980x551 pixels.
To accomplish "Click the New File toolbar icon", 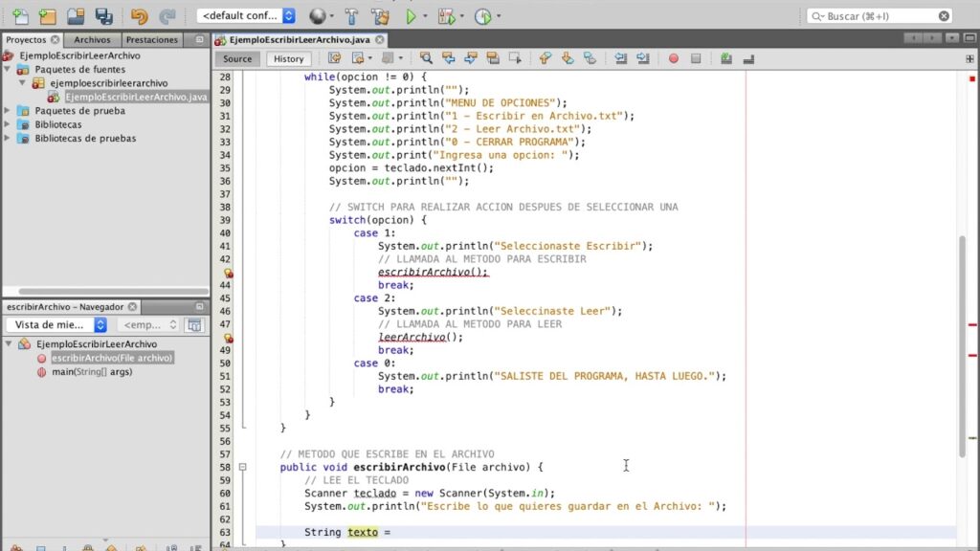I will click(21, 16).
